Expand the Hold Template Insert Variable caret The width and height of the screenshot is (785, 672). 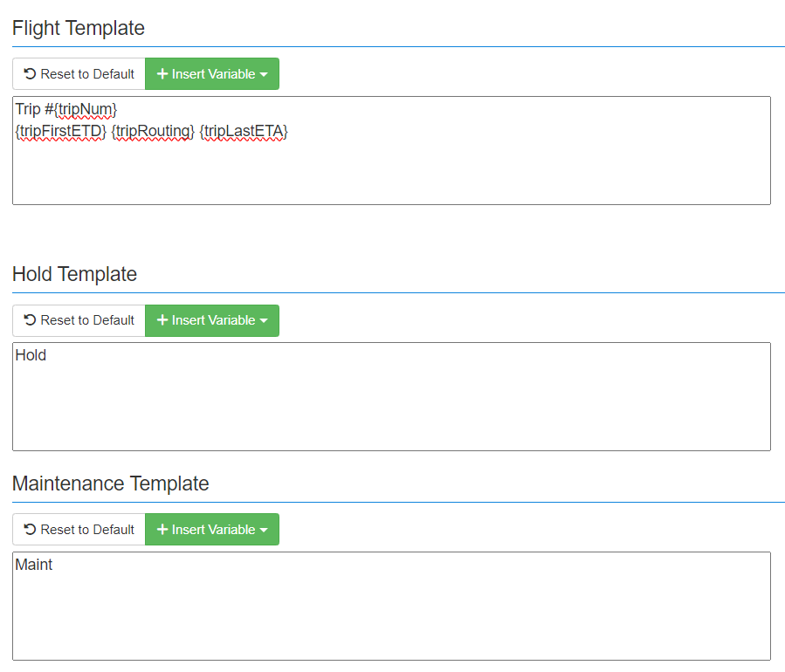(264, 321)
